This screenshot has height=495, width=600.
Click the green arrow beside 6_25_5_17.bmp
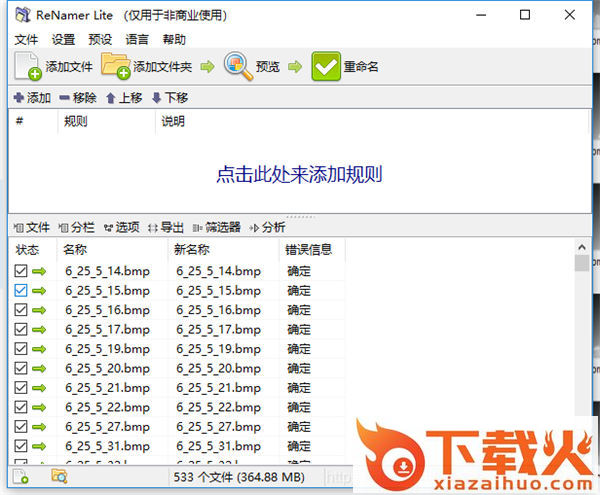[39, 329]
